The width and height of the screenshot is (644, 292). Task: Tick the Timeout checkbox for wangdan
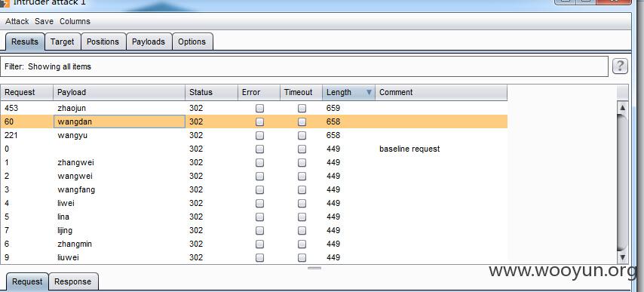pos(302,122)
